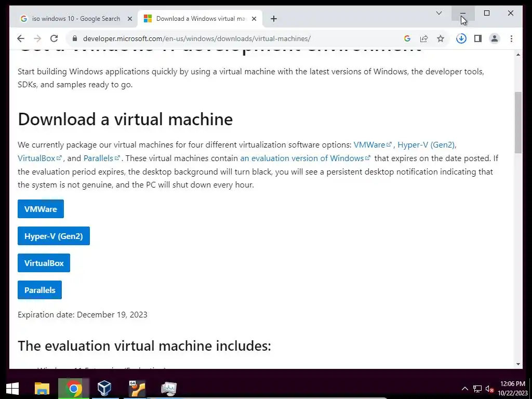Open the monitor app icon on taskbar
Viewport: 532px width, 399px height.
(x=169, y=389)
